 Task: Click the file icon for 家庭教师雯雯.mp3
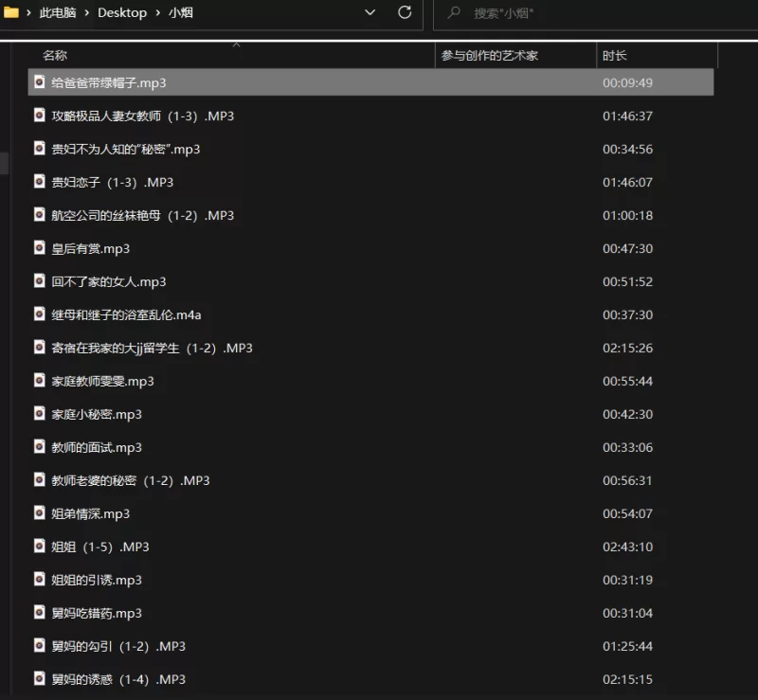pos(40,381)
